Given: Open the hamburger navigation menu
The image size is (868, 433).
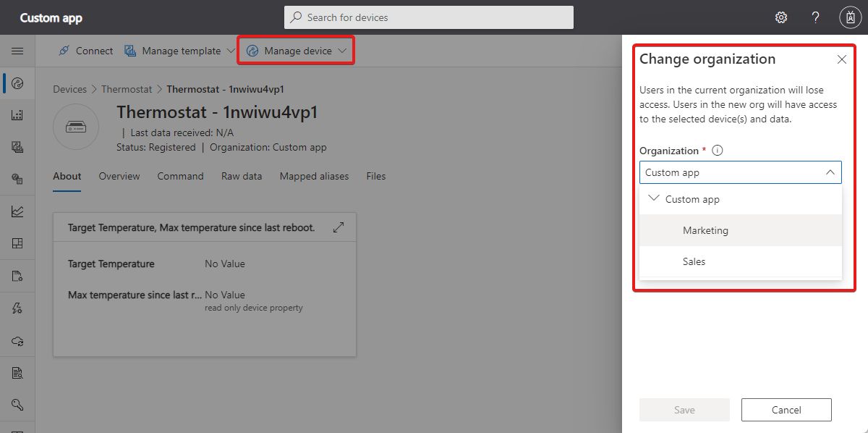Looking at the screenshot, I should [x=17, y=51].
